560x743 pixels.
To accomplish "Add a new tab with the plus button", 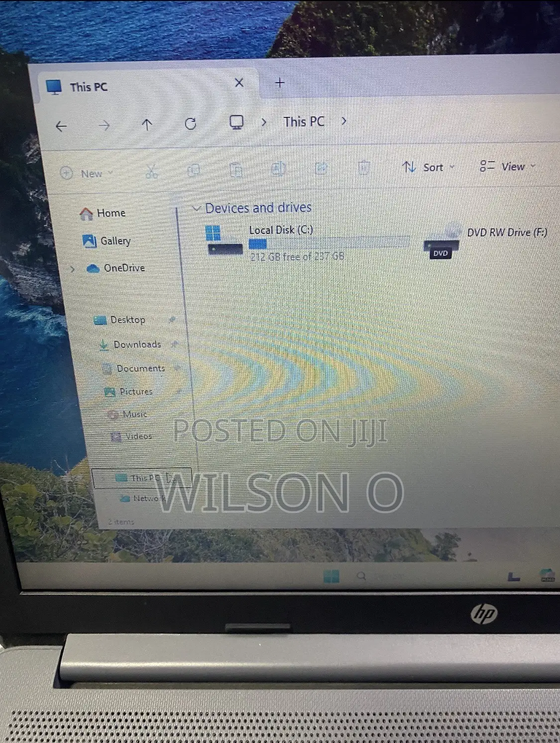I will 280,83.
